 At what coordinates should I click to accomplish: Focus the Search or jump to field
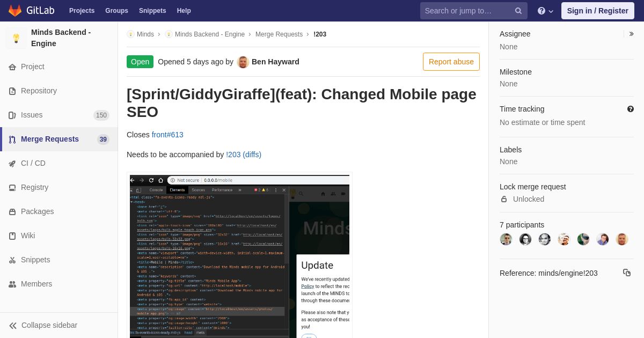474,11
